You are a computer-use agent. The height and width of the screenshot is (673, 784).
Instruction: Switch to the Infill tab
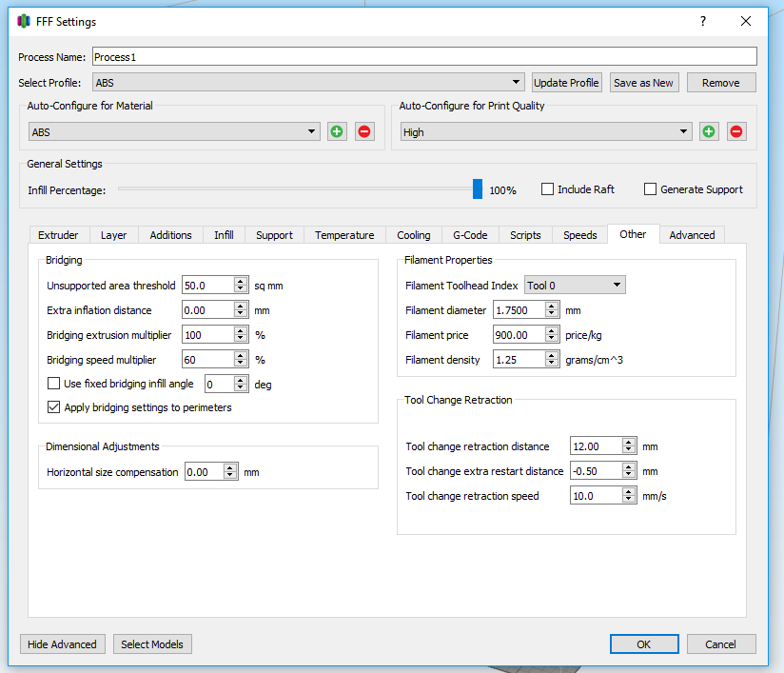[x=224, y=235]
